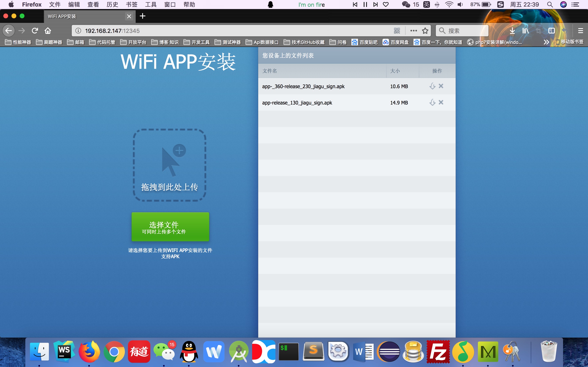The image size is (588, 367).
Task: Click the green 选择文件 upload button
Action: coord(170,227)
